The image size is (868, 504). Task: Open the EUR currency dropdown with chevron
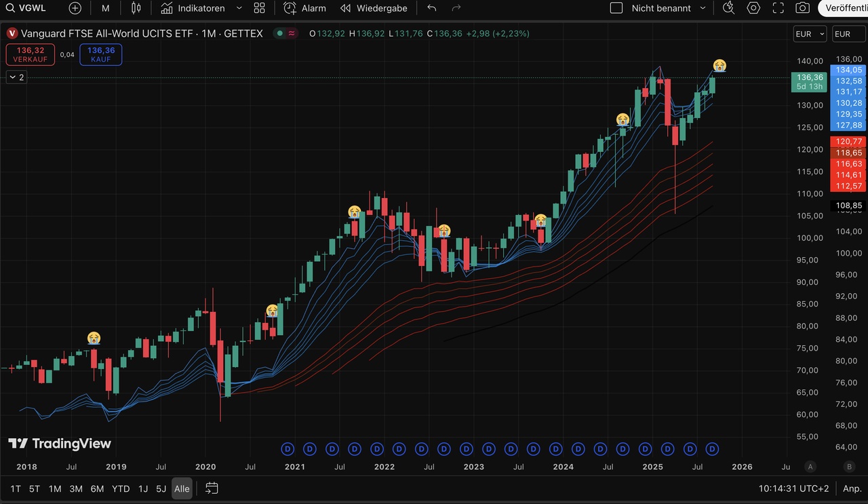810,34
